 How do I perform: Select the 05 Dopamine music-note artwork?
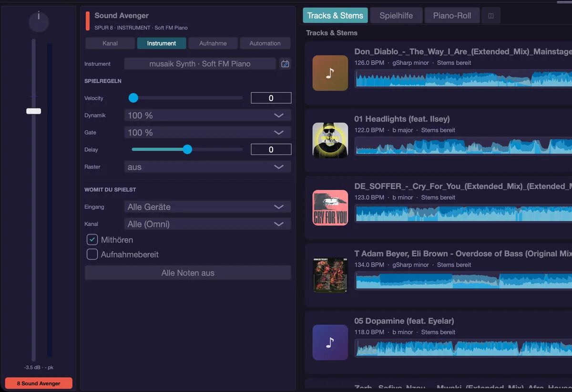(330, 342)
